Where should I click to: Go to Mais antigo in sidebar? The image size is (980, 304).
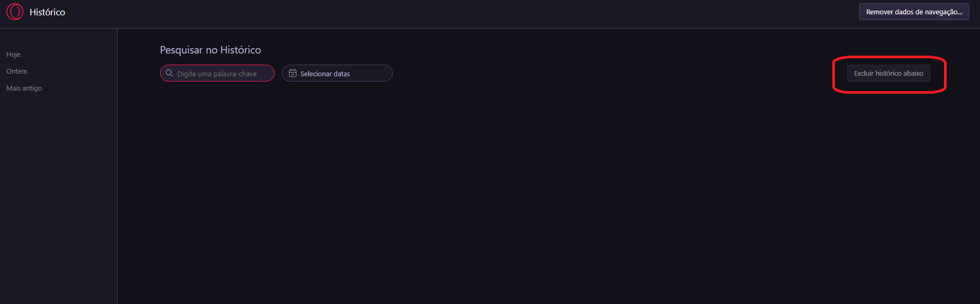(x=24, y=88)
